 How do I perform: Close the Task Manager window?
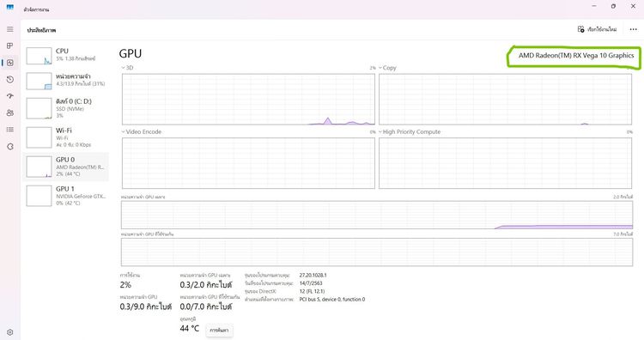[x=633, y=6]
